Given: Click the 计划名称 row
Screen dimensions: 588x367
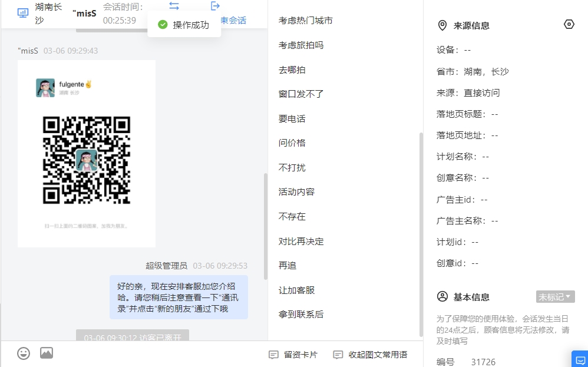Looking at the screenshot, I should [463, 157].
